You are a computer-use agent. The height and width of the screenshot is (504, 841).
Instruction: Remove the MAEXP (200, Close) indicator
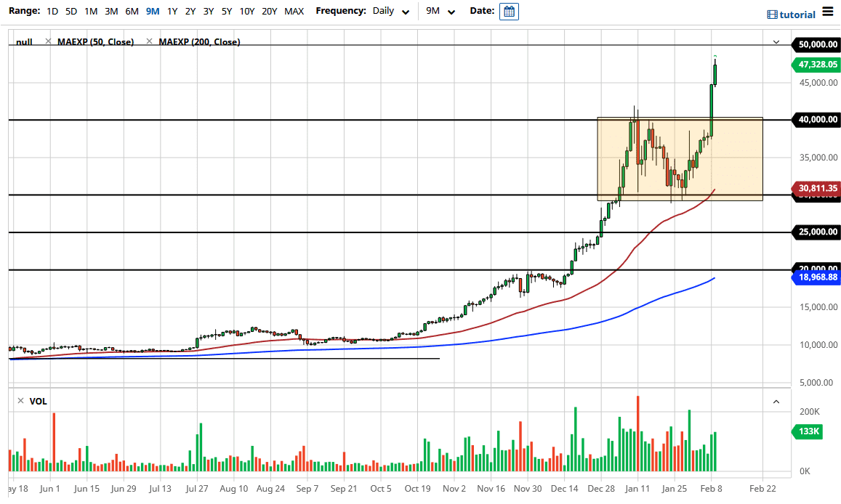(x=150, y=41)
